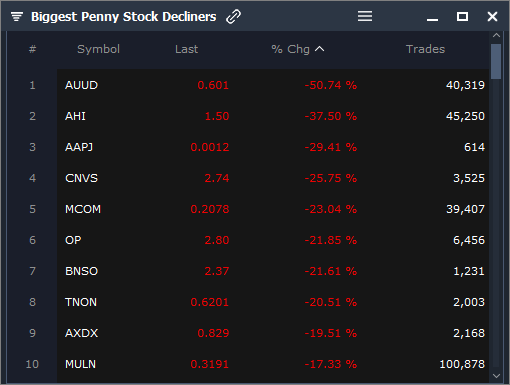Click the paperclip link icon

coord(233,17)
